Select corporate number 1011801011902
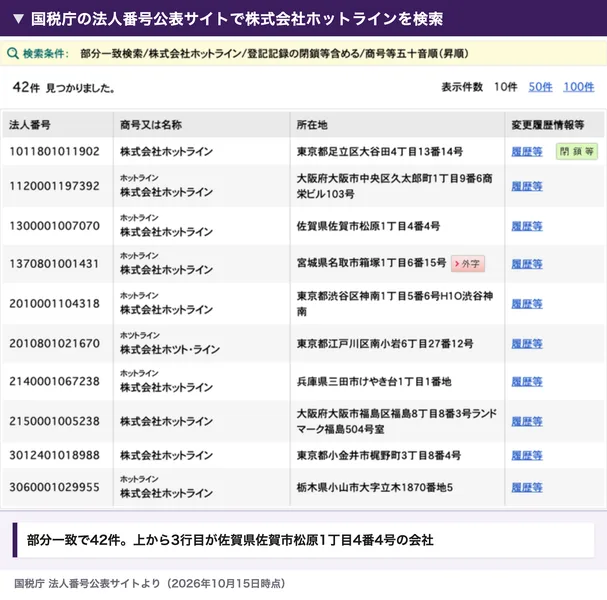The image size is (607, 600). tap(54, 151)
